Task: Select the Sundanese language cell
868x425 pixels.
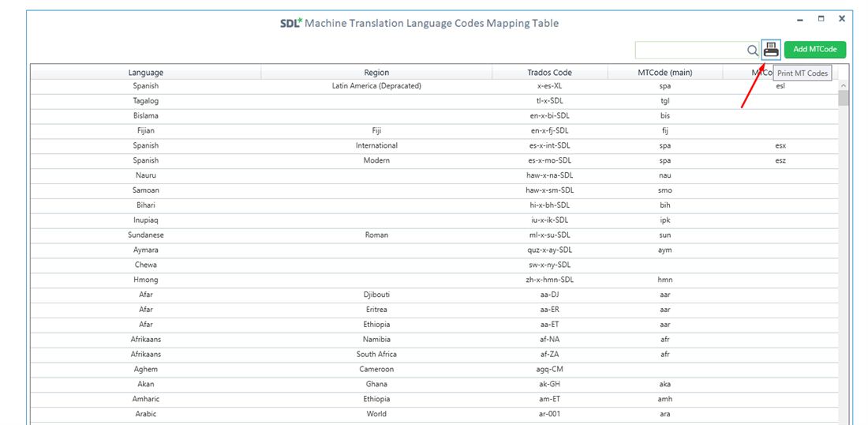Action: (x=146, y=235)
